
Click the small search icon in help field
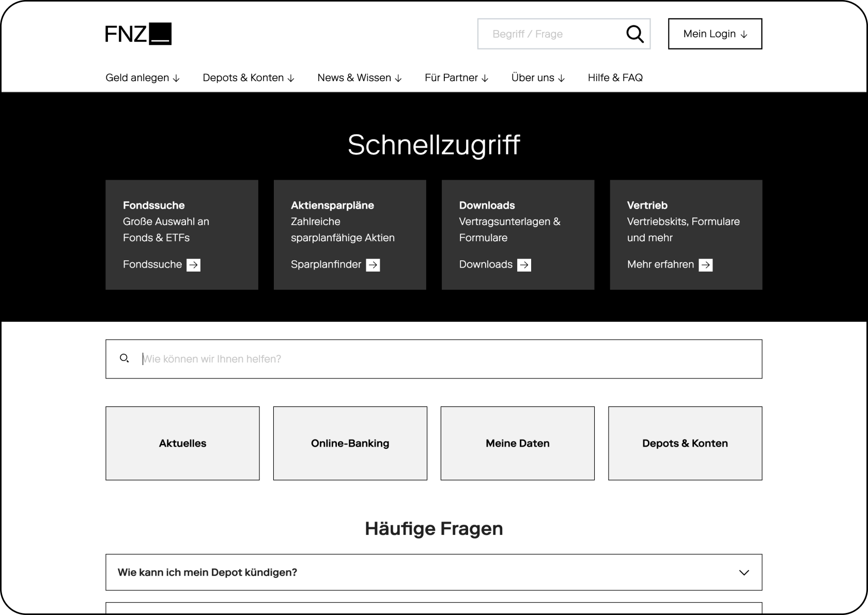124,358
